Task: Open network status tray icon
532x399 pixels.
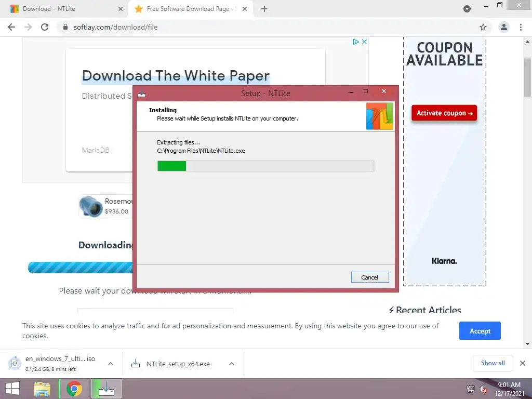Action: (471, 389)
